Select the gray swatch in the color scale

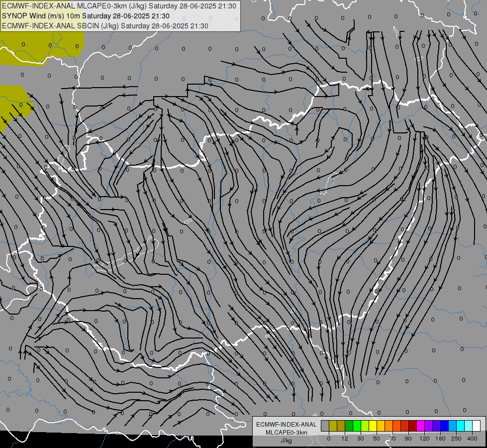325,426
